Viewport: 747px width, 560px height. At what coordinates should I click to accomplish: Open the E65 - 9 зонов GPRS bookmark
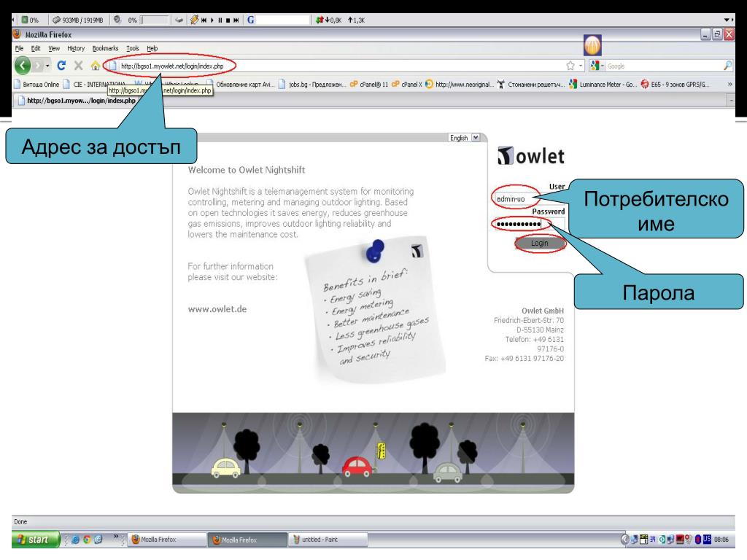click(675, 85)
